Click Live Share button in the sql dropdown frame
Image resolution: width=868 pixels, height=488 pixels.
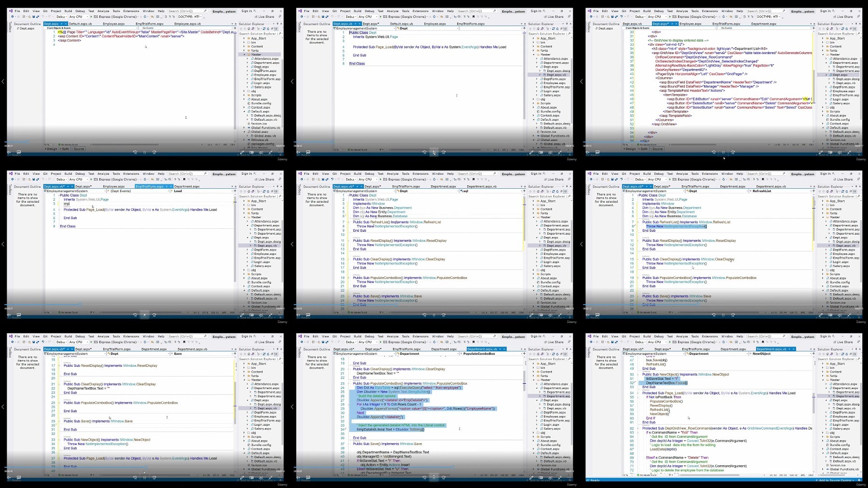(553, 180)
